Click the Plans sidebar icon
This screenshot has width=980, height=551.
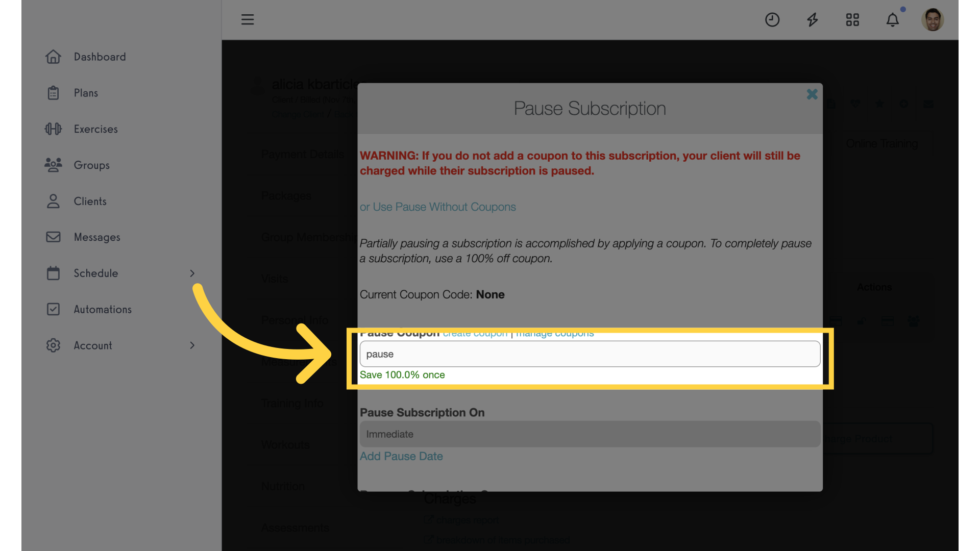53,93
